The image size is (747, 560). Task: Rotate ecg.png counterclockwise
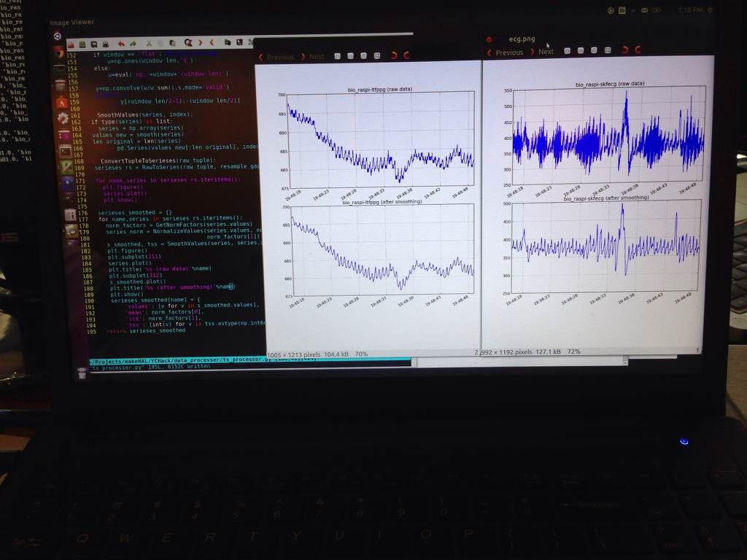(625, 50)
